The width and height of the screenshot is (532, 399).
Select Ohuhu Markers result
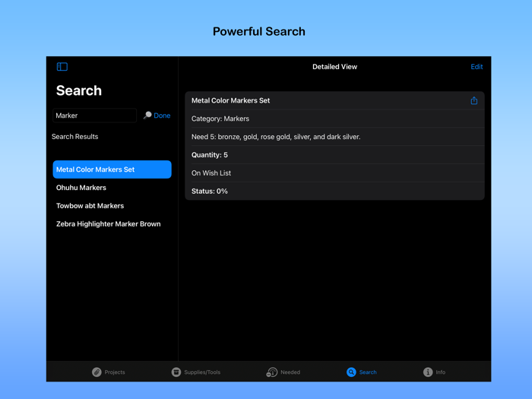click(112, 188)
